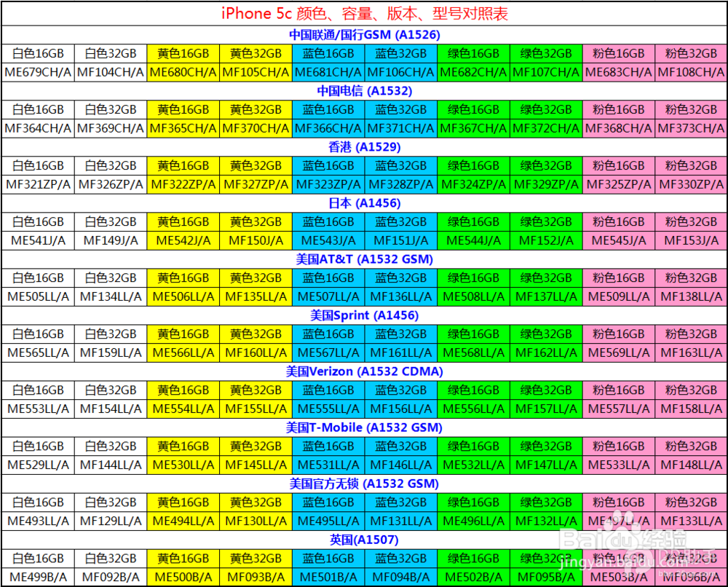Viewport: 728px width, 587px height.
Task: Select yellow cell MF370CH/A
Action: click(256, 129)
